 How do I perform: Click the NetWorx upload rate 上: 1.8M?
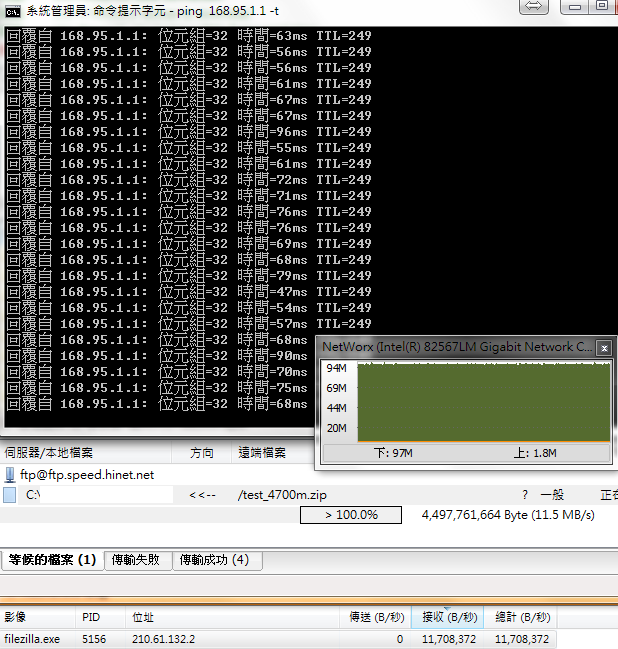pyautogui.click(x=535, y=453)
